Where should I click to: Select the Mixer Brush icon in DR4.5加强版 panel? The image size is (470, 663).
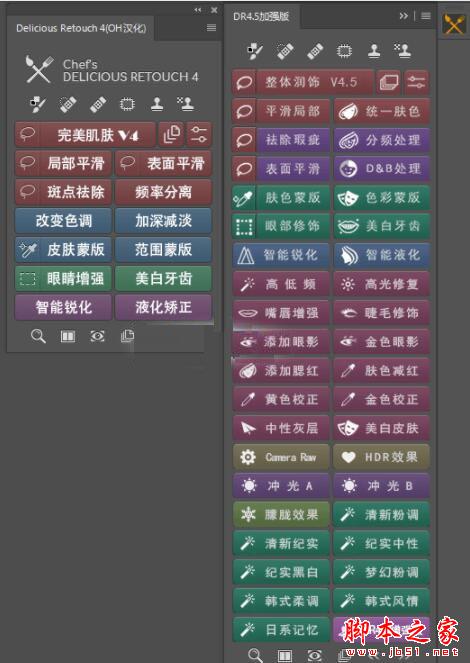[x=255, y=51]
